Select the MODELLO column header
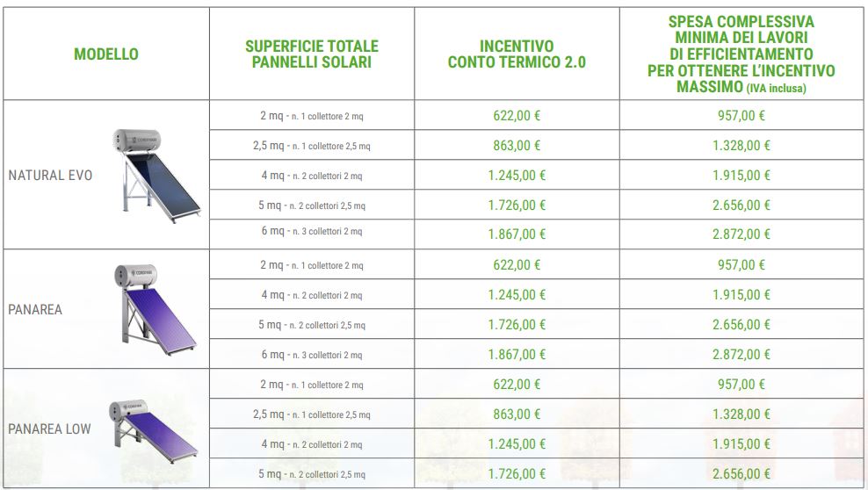The height and width of the screenshot is (490, 868). coord(106,54)
